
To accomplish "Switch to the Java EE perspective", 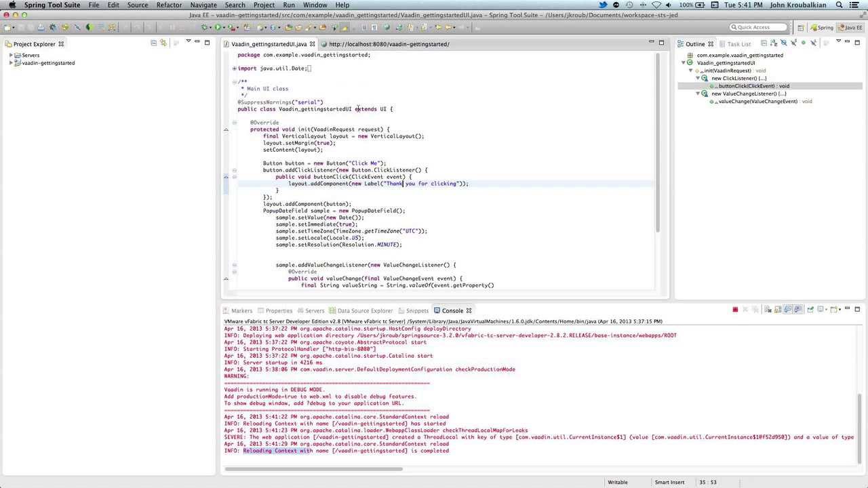I will 850,28.
